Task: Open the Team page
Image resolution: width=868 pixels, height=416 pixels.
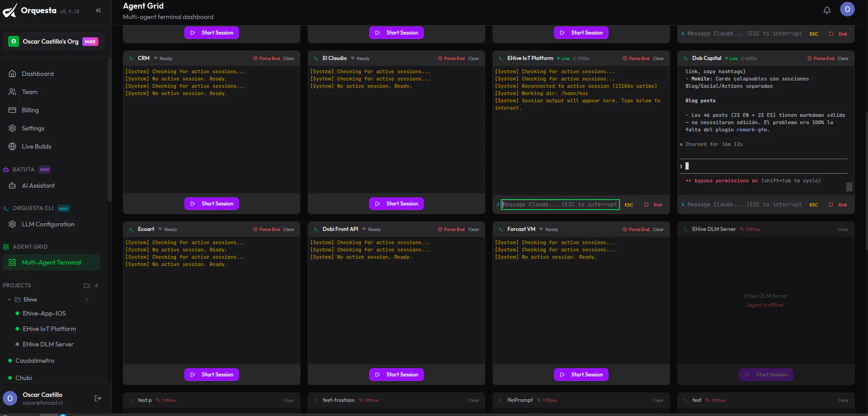Action: tap(30, 92)
